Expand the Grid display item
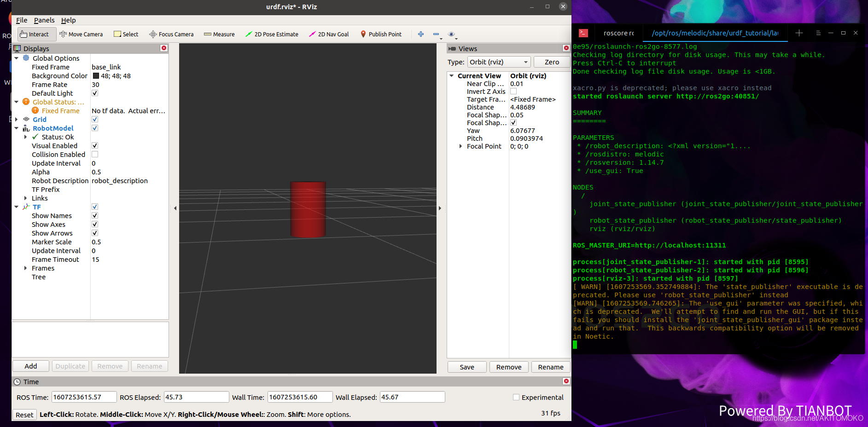Screen dimensions: 868x427 click(16, 120)
